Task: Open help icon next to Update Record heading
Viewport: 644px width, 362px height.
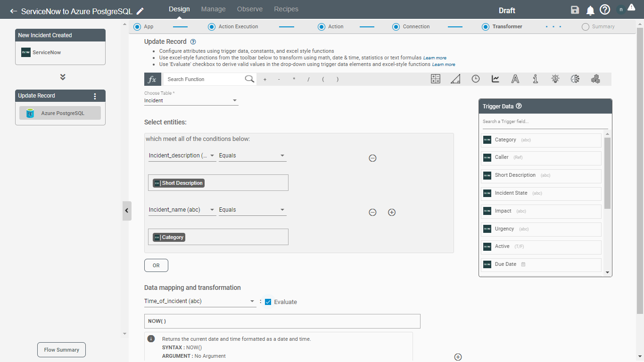Action: 193,41
